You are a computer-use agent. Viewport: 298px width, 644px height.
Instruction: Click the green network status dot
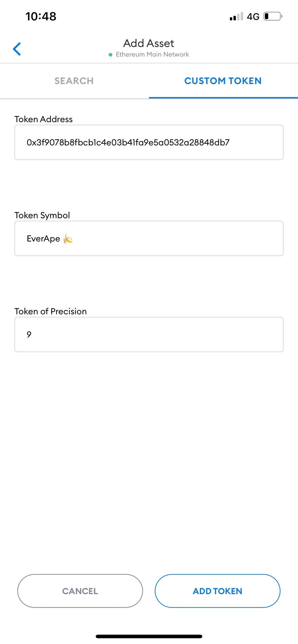pos(110,55)
